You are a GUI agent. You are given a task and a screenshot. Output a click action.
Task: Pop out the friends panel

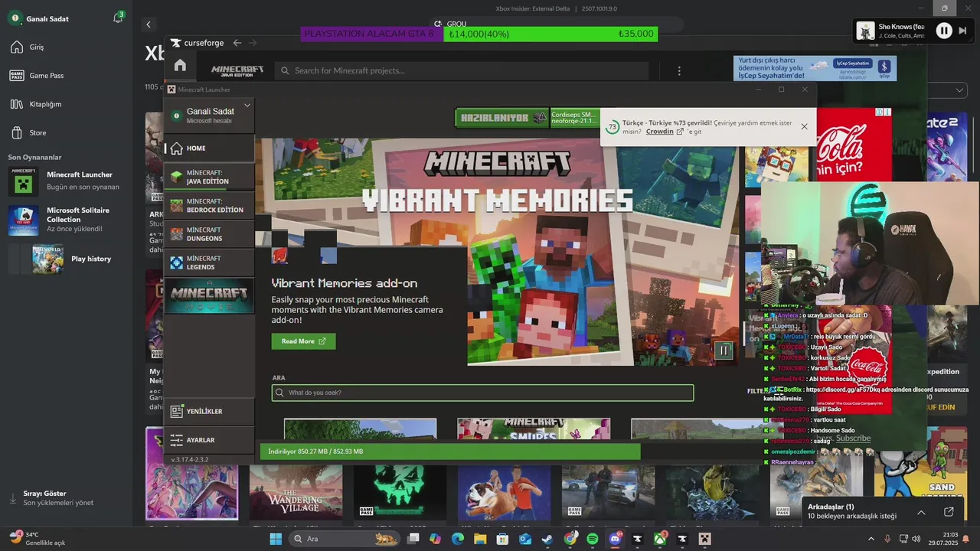click(949, 512)
